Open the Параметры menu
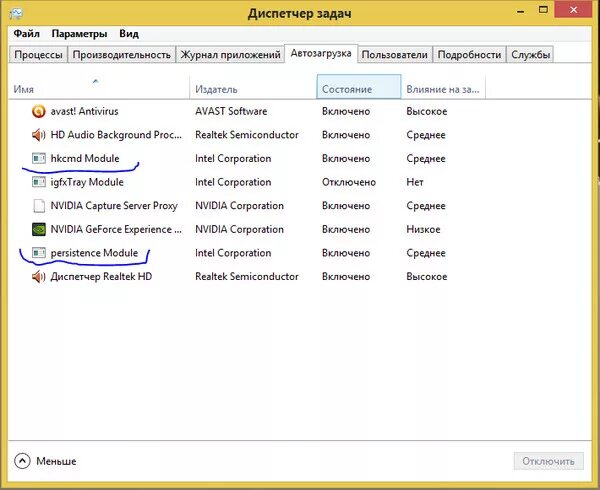Viewport: 600px width, 490px height. click(79, 34)
